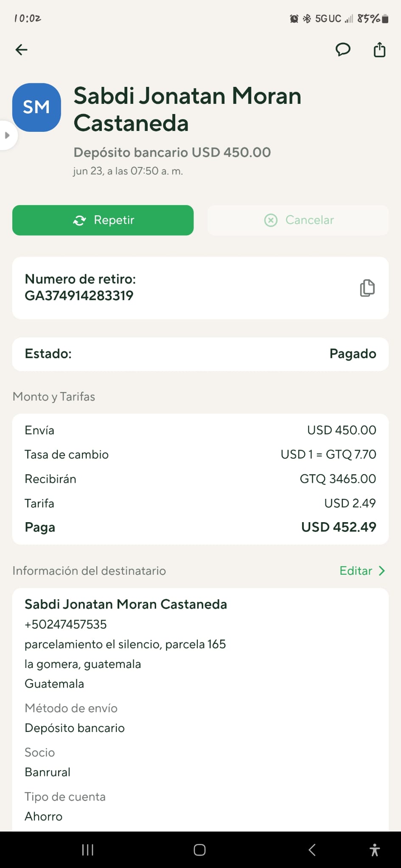
Task: Tap the Paga USD 452.49 total row
Action: (x=200, y=527)
